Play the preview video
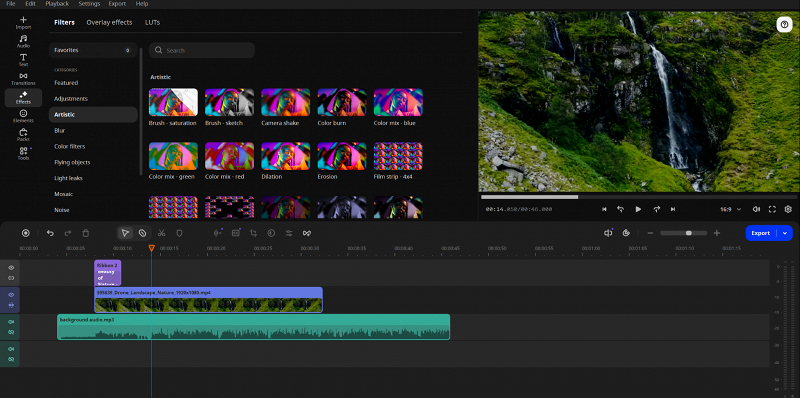The image size is (800, 398). pyautogui.click(x=638, y=209)
